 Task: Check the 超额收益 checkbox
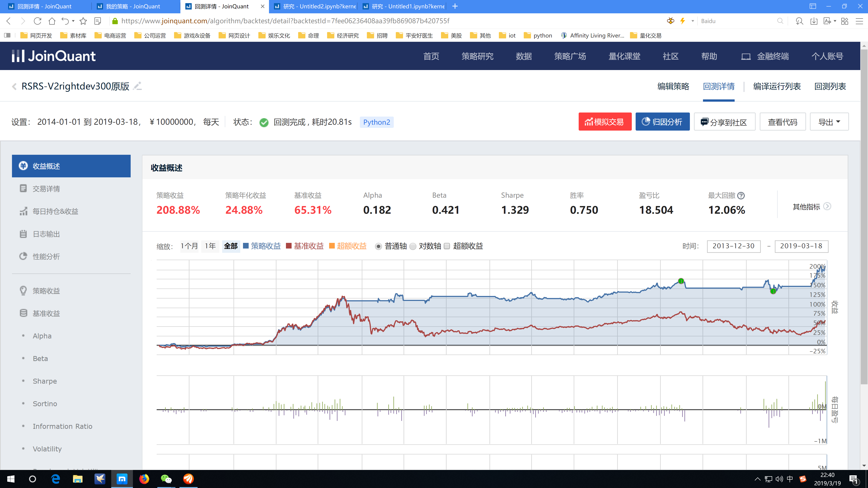click(447, 246)
